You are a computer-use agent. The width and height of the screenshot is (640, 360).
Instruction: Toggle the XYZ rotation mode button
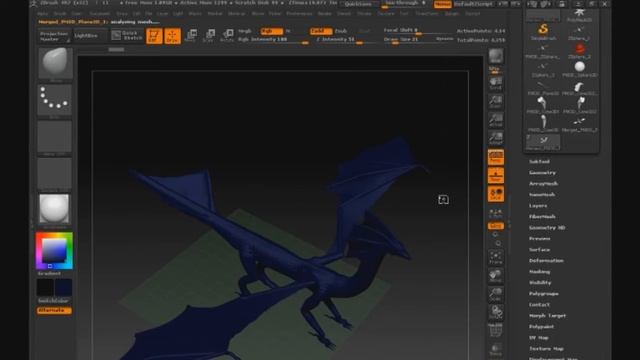point(496,226)
